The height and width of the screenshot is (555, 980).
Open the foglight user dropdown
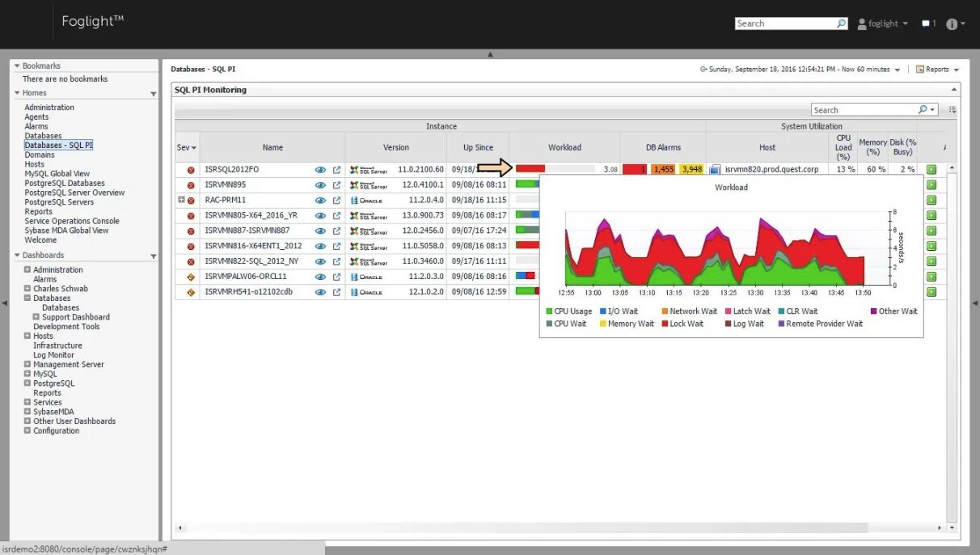coord(883,24)
